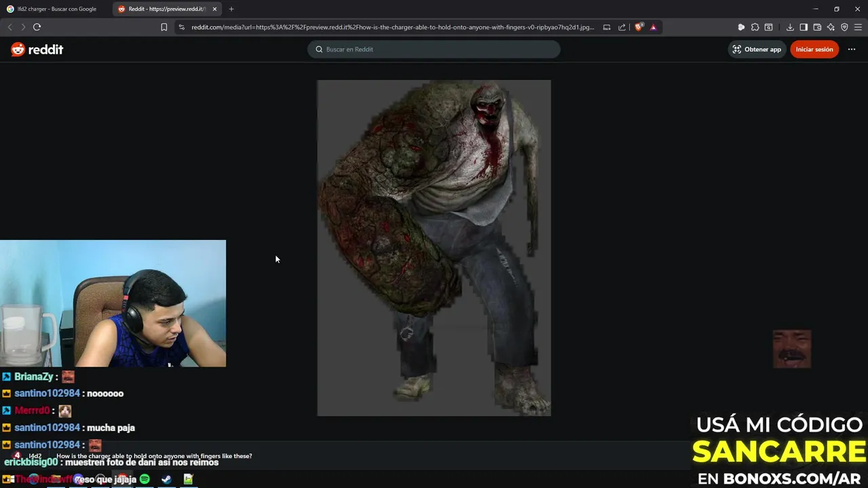The image size is (868, 488).
Task: Open site settings icon in address bar
Action: 181,27
